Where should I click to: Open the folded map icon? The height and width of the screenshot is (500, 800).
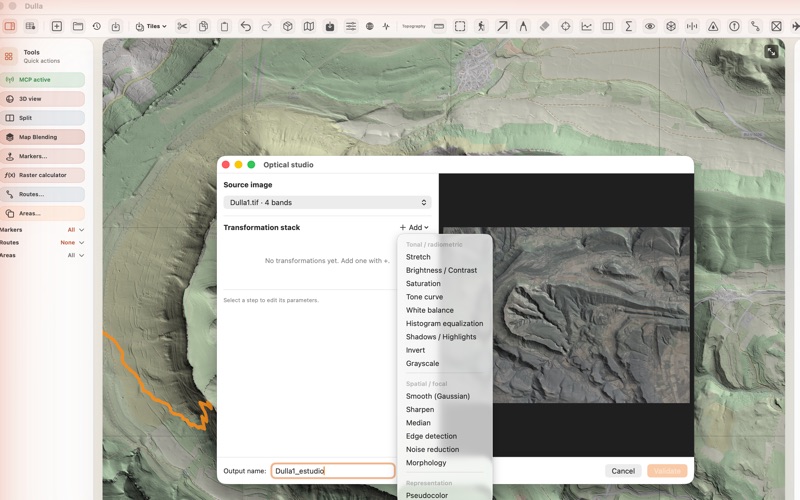pyautogui.click(x=309, y=26)
